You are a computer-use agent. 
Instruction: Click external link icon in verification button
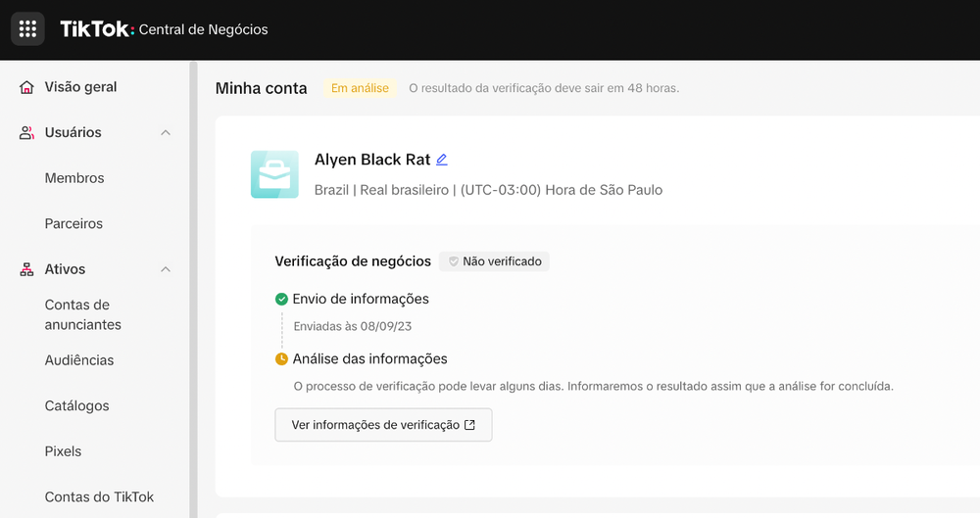[x=469, y=425]
